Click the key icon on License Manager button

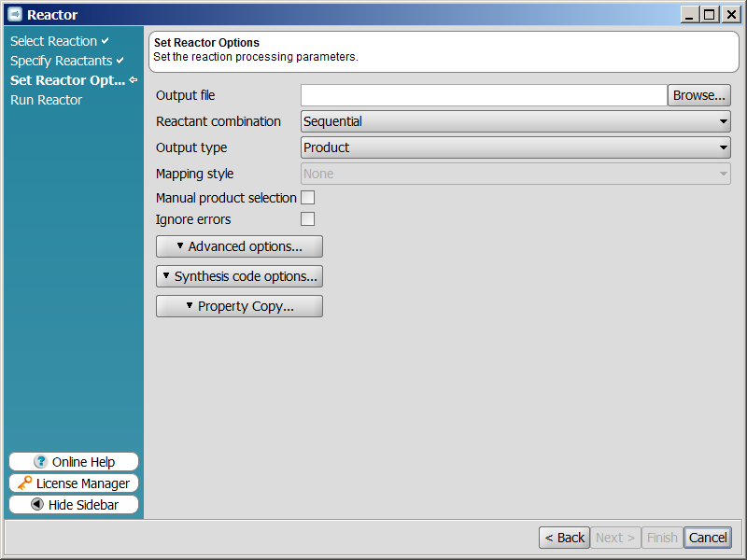(25, 483)
